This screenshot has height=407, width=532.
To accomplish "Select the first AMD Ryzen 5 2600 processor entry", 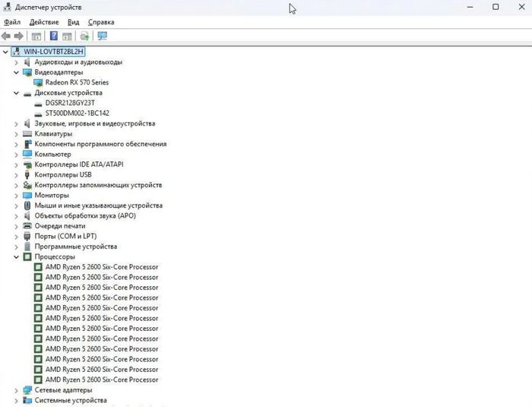I will [102, 267].
